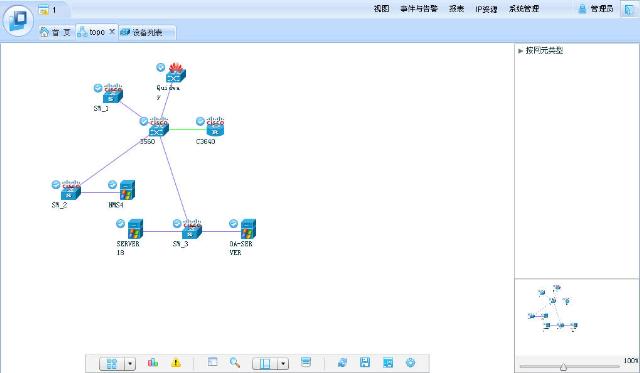Click the zoom slider handle
This screenshot has height=373, width=640.
pos(563,367)
